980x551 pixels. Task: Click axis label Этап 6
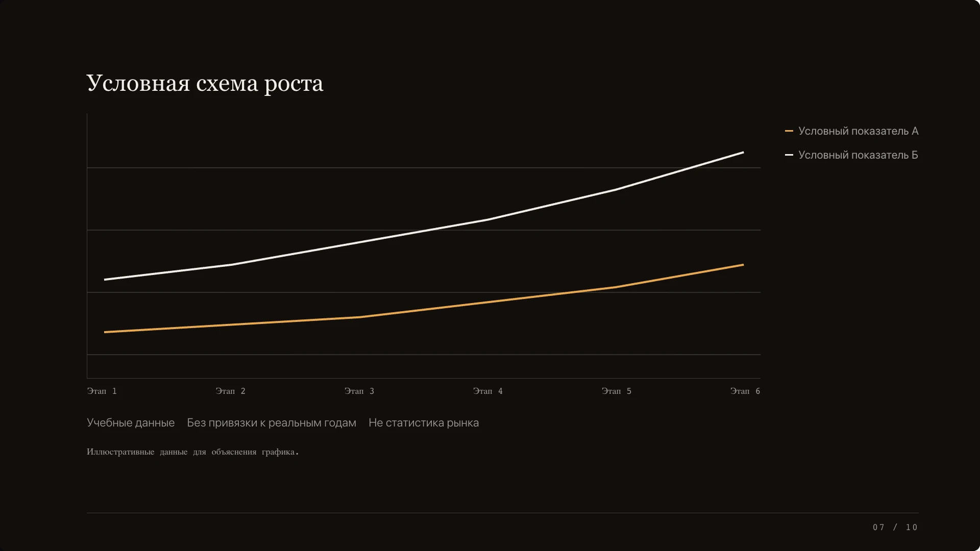pos(745,391)
